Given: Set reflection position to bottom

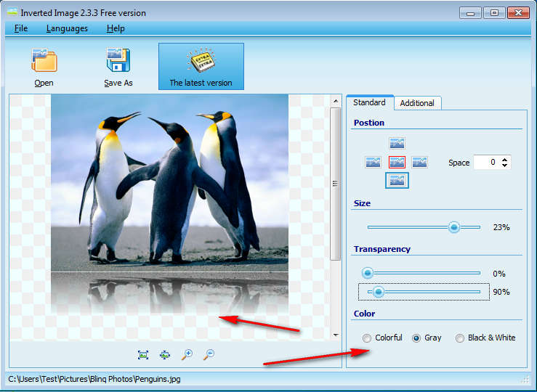Looking at the screenshot, I should [x=397, y=180].
